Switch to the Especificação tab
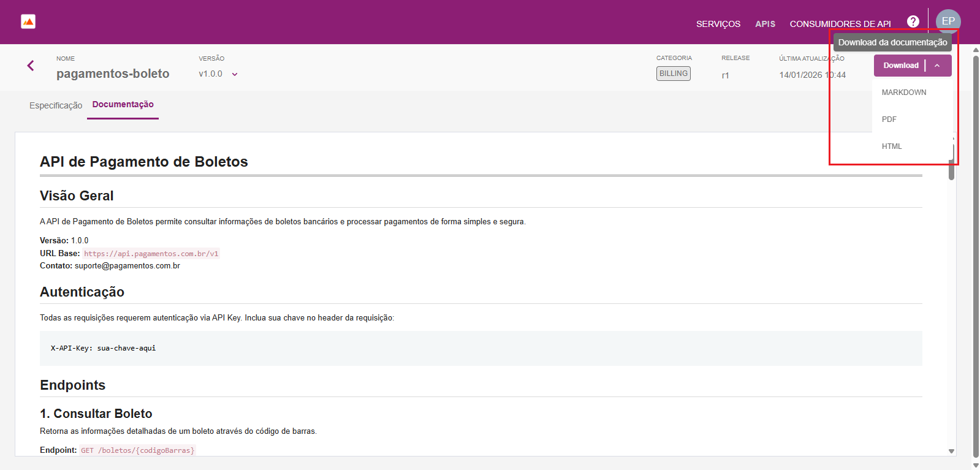 [x=56, y=105]
